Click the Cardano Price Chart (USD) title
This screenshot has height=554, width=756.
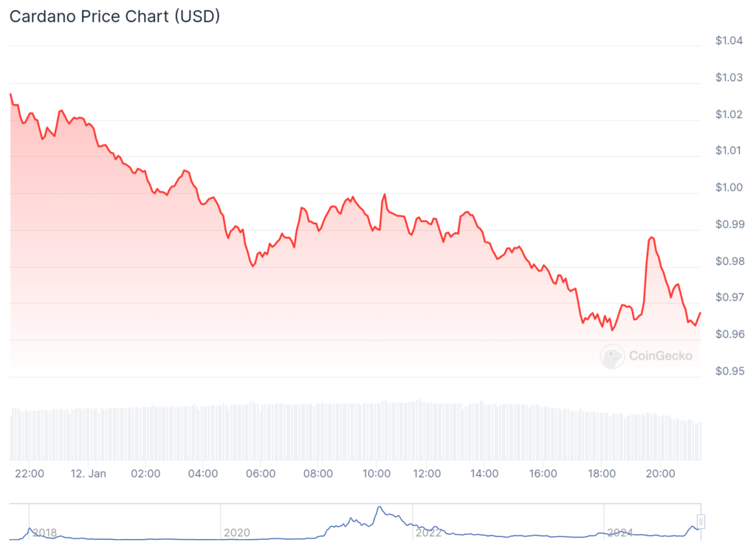[114, 16]
